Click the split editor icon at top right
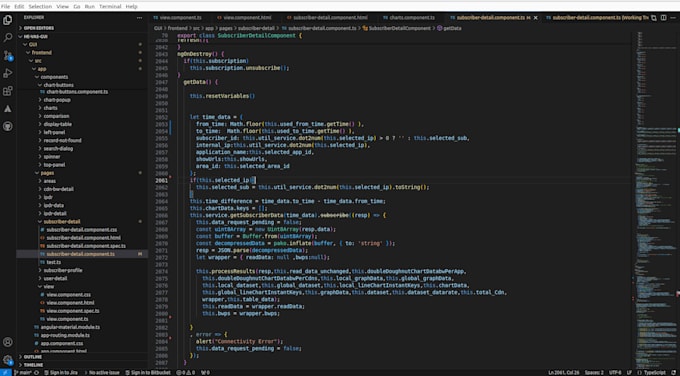 (x=664, y=18)
